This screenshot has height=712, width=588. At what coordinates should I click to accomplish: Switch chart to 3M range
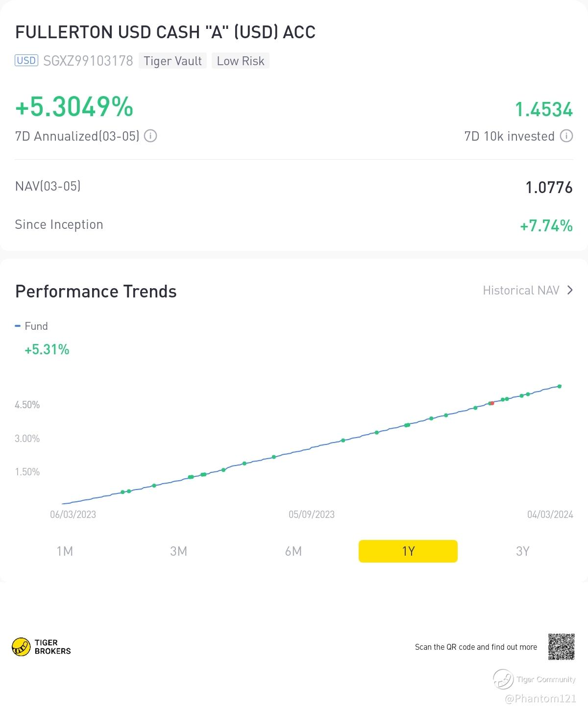[x=179, y=551]
